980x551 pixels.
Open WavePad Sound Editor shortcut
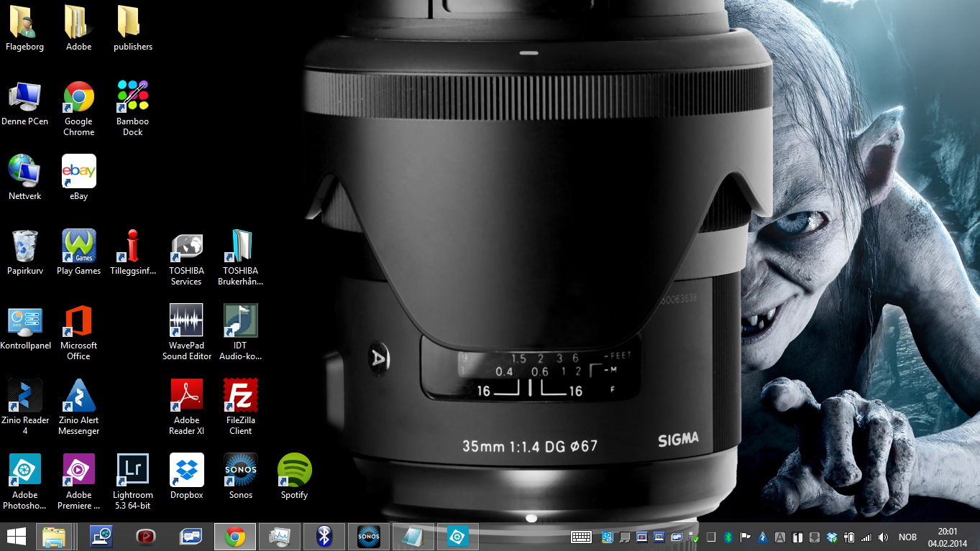click(186, 333)
